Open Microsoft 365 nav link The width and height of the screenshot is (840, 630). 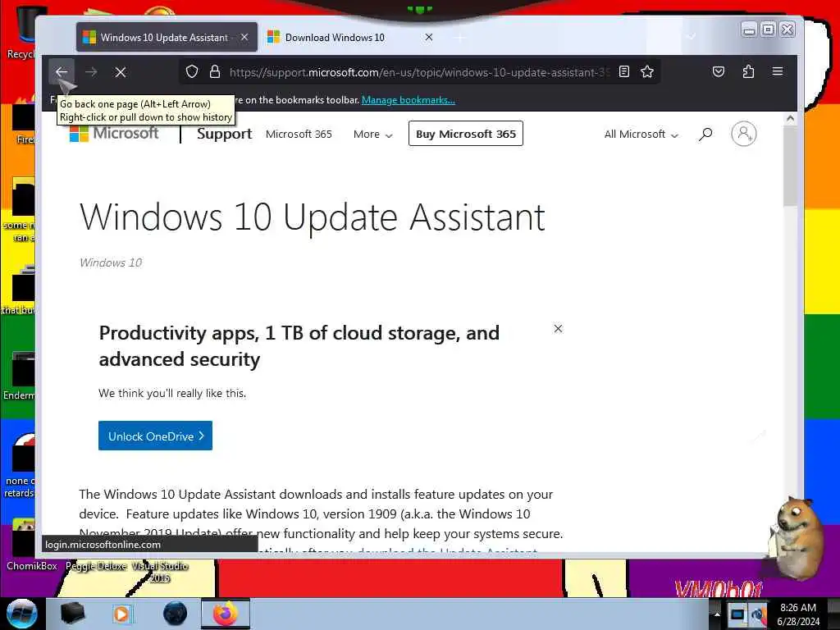click(x=299, y=134)
